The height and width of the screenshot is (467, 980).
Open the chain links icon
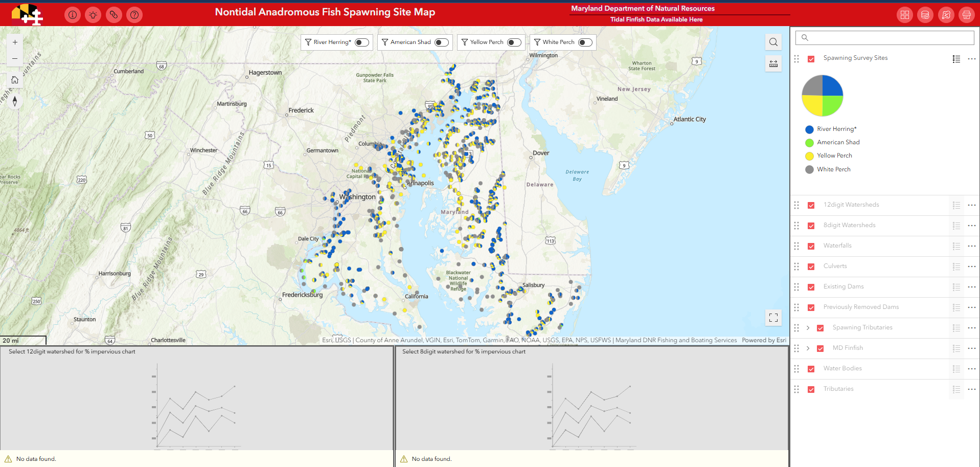113,15
